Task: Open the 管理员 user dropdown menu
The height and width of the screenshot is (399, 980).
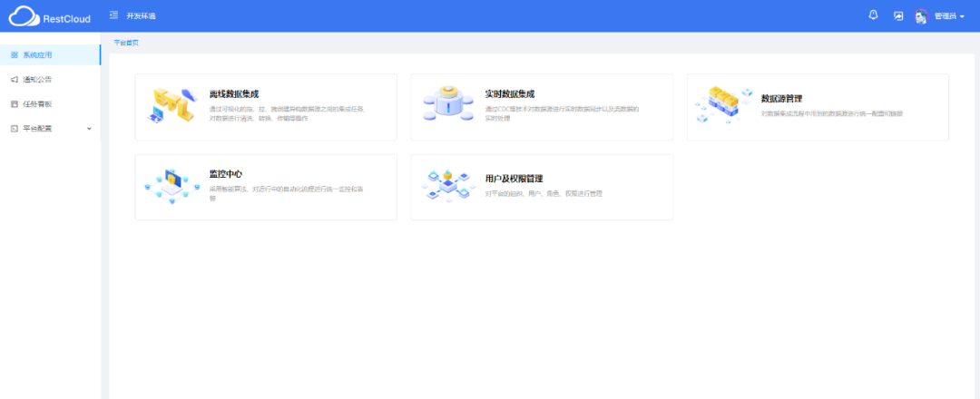Action: [x=948, y=16]
